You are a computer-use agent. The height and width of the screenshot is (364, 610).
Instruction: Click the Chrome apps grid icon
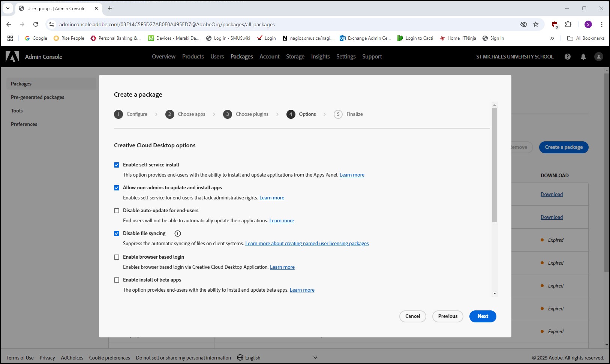tap(10, 38)
